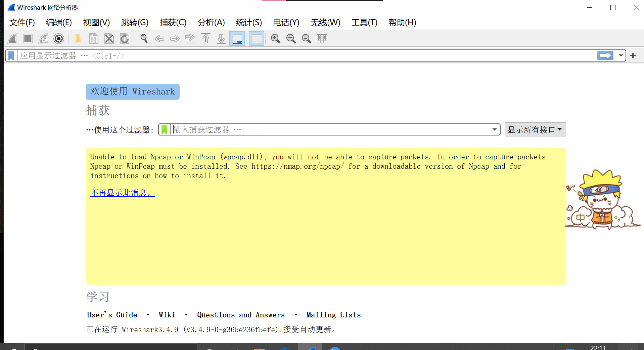Open the 统计(S) menu
644x350 pixels.
[x=249, y=22]
